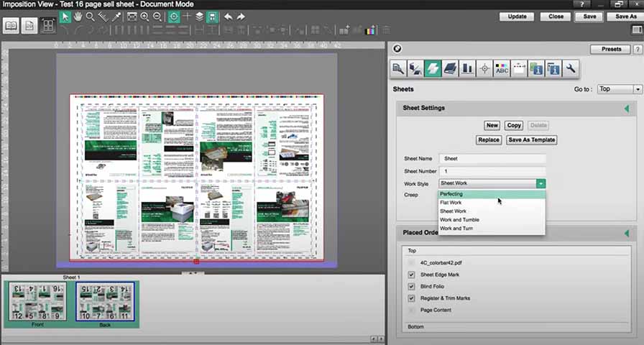Viewport: 644px width, 345px height.
Task: Open the blue book binding panel tab
Action: pyautogui.click(x=450, y=68)
